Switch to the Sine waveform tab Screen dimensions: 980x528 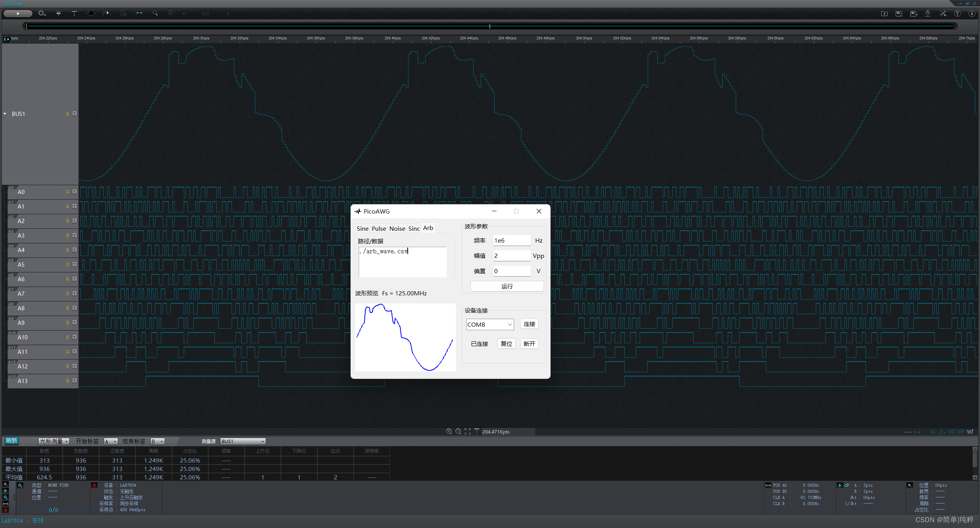tap(362, 228)
